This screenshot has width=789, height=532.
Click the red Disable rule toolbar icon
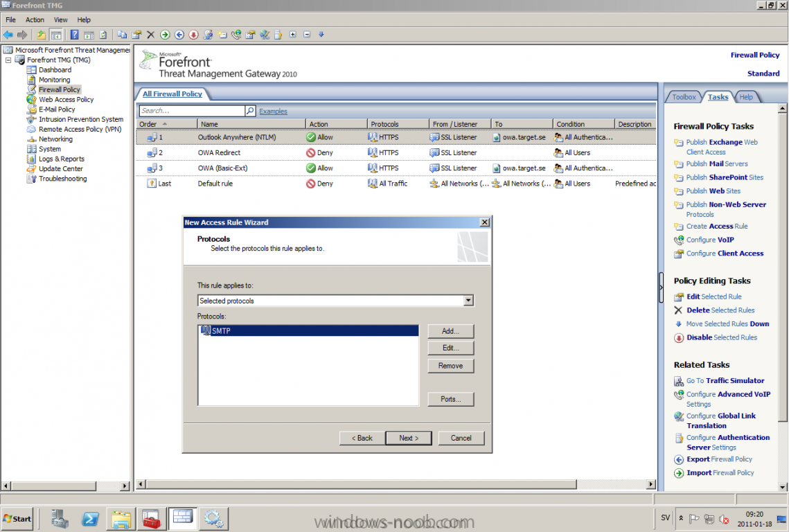point(194,35)
